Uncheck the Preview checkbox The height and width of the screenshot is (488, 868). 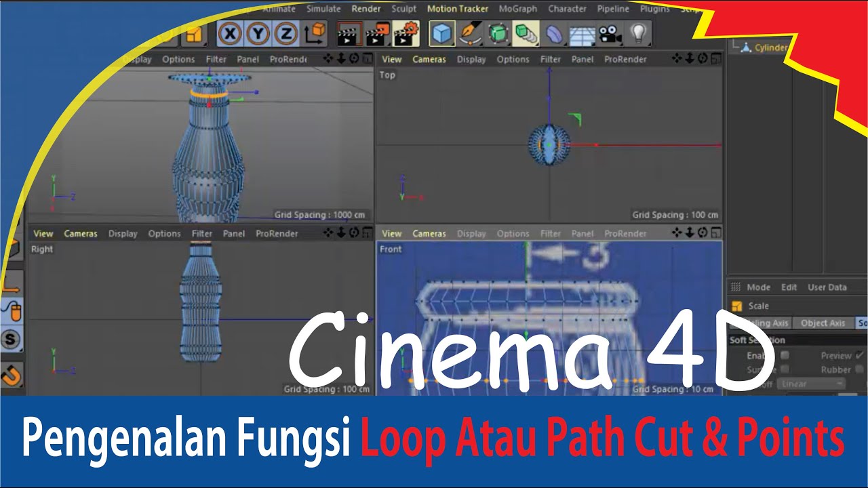860,355
